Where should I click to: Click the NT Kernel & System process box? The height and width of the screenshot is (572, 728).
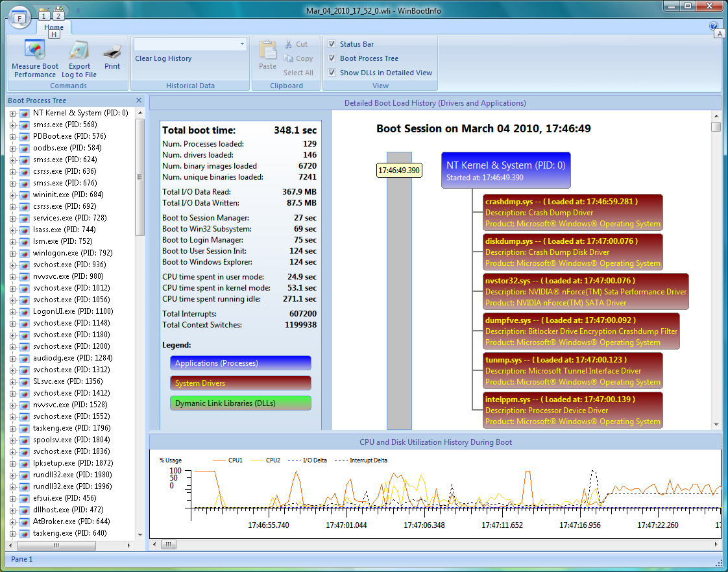(x=505, y=171)
